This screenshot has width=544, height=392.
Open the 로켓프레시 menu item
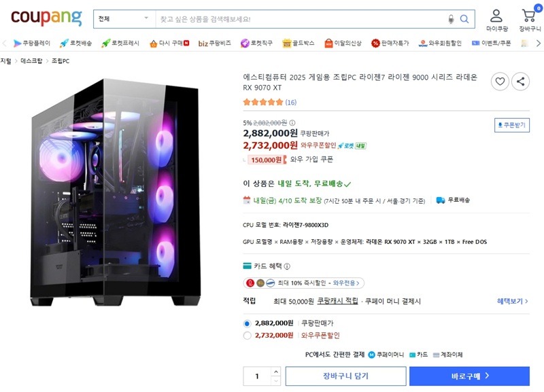(x=120, y=43)
